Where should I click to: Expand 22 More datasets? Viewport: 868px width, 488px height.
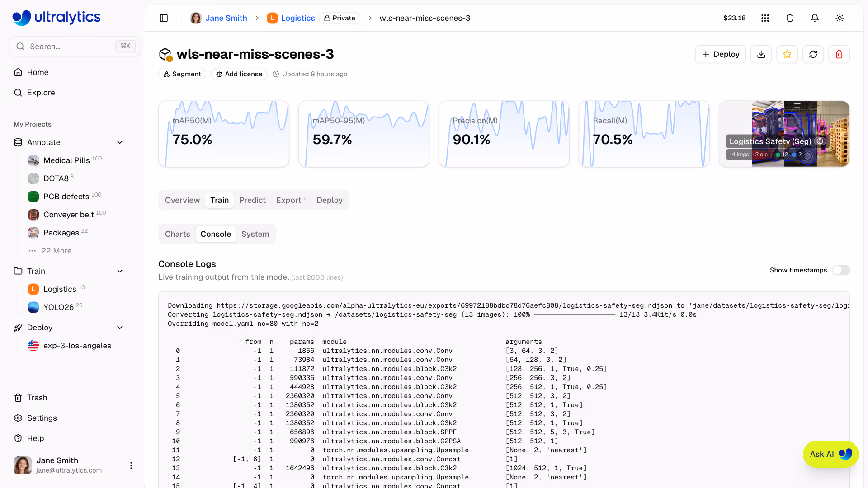[x=56, y=251]
